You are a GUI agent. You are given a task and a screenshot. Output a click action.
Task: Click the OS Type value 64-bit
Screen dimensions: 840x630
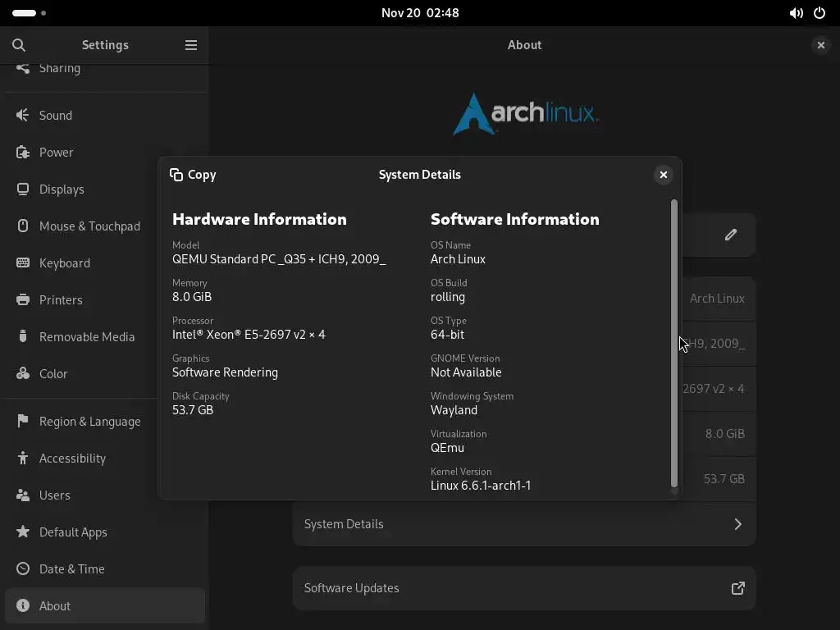(x=447, y=335)
